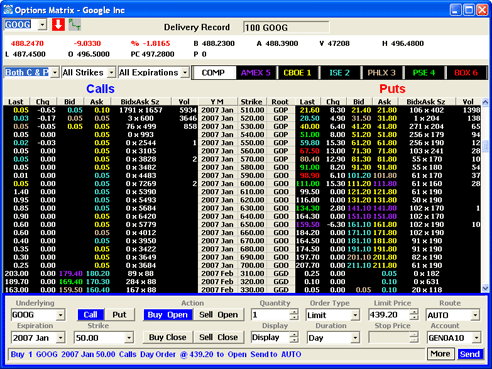Open the Both C & P dropdown

coord(55,72)
